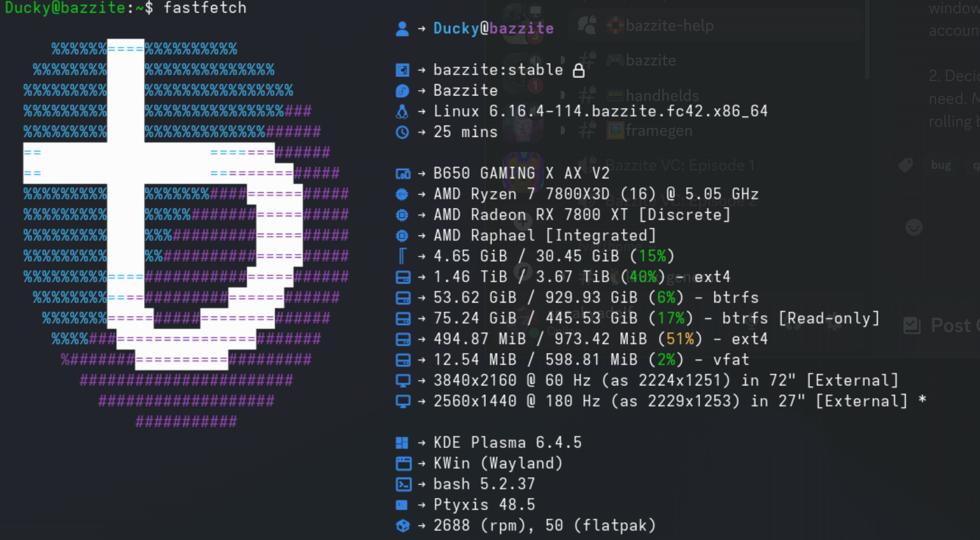Click the disk icon beside 53.62 GiB
The width and height of the screenshot is (980, 540).
pos(403,298)
